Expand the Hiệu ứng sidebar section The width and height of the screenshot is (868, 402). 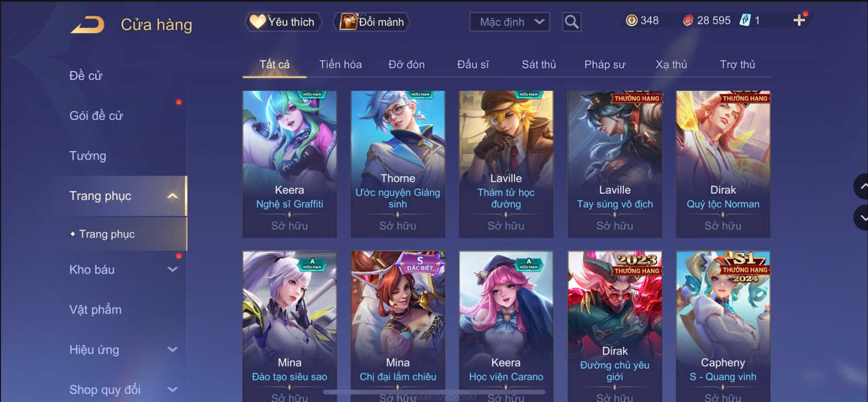(x=172, y=350)
